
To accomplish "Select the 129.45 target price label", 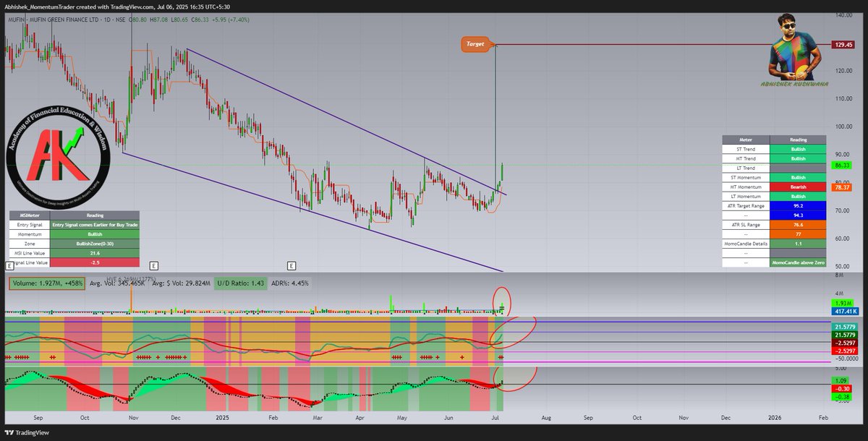I will coord(844,45).
